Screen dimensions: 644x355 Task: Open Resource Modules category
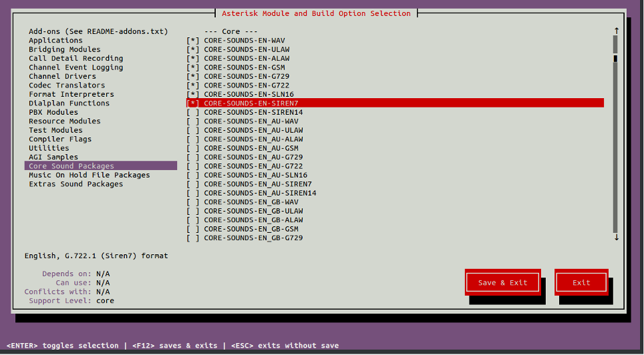pos(65,121)
